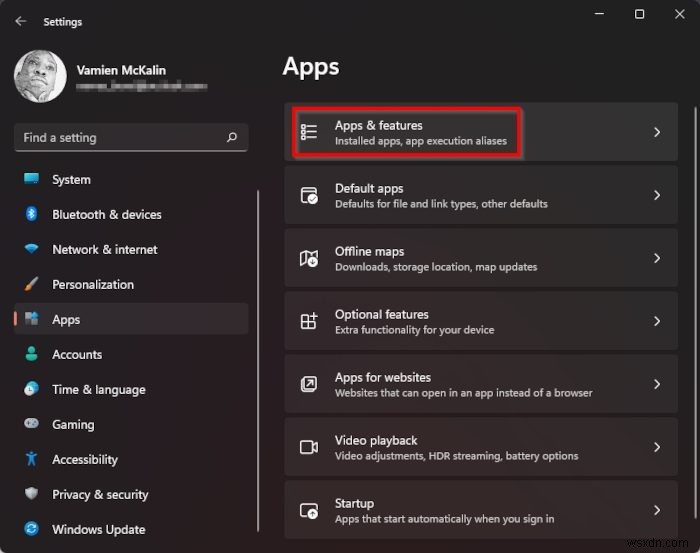Click the main panel scrollbar
Image resolution: width=700 pixels, height=553 pixels.
point(695,312)
